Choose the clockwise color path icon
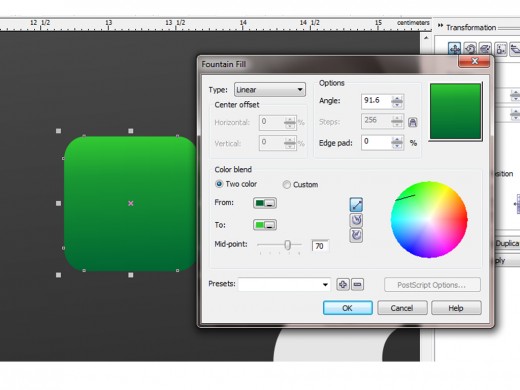This screenshot has height=390, width=520. [356, 235]
